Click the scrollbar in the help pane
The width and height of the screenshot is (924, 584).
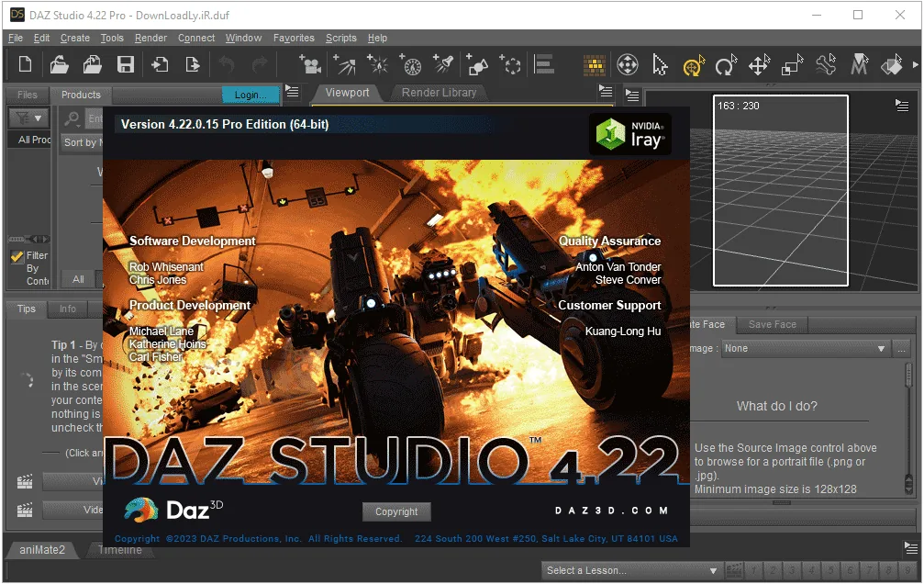(x=909, y=429)
